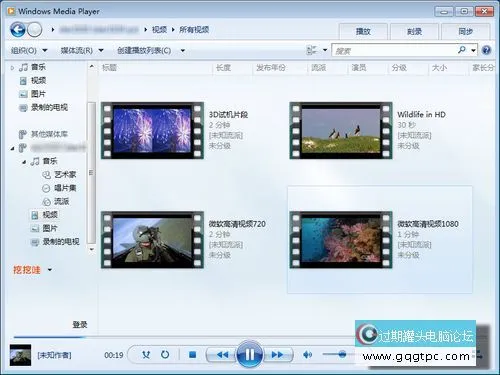Viewport: 500px width, 375px height.
Task: Click the title text 3D试机片段
Action: click(x=228, y=115)
